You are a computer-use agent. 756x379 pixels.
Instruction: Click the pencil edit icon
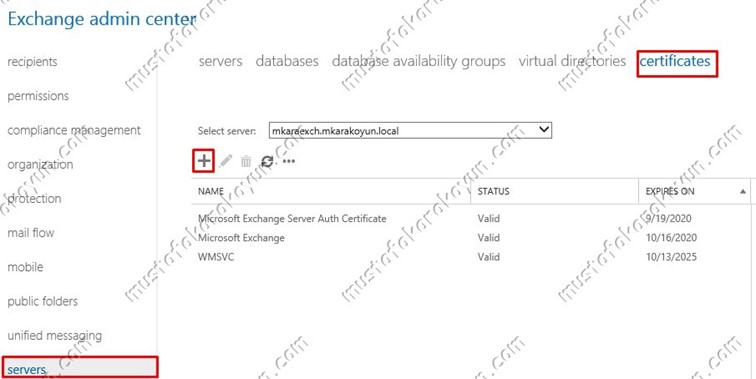pos(226,161)
